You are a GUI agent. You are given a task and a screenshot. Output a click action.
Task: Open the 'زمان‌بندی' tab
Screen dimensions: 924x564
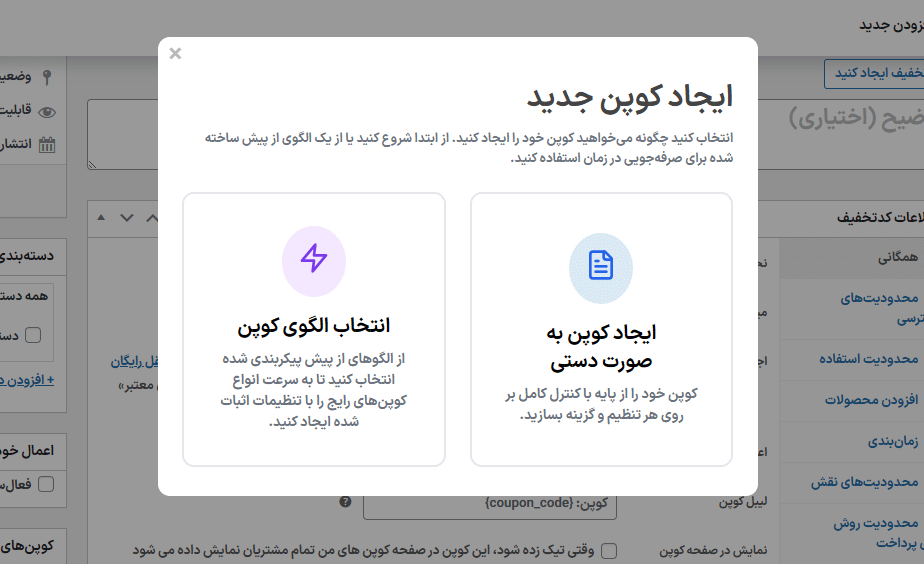(852, 441)
